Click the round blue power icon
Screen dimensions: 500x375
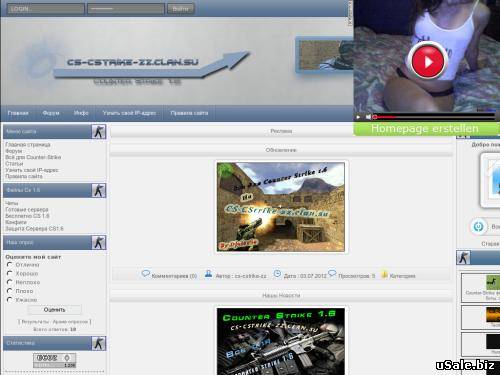tap(478, 227)
